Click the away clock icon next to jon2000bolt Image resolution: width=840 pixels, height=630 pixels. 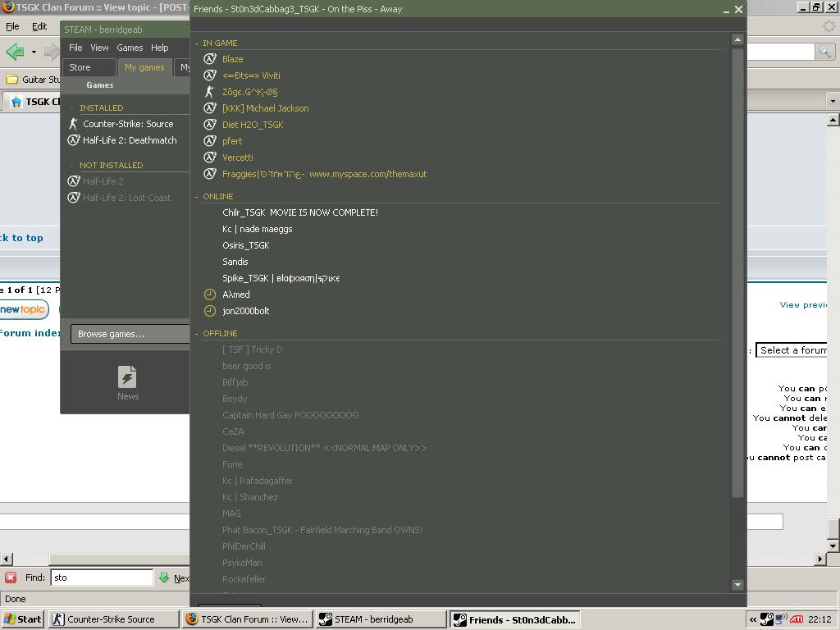[210, 311]
